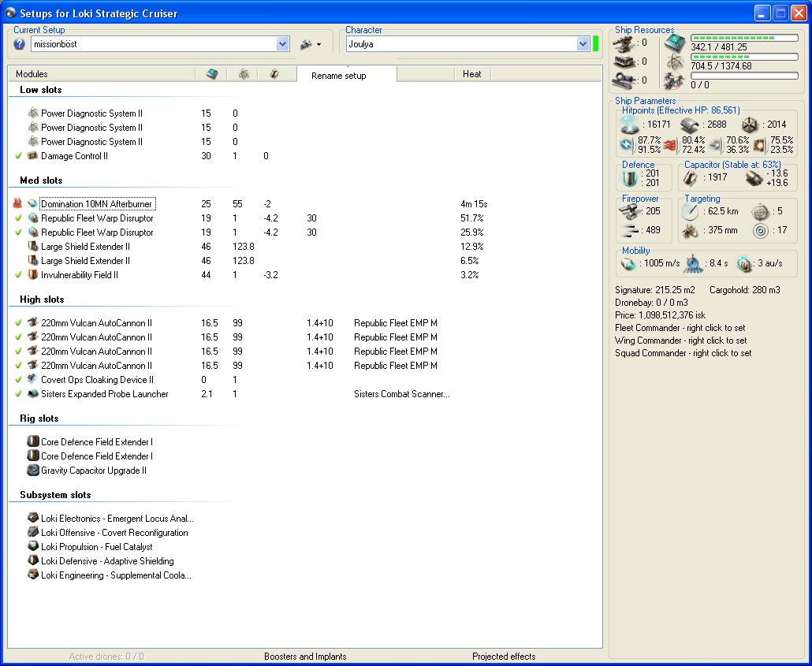Click Loki Offensive Covert Reconfiguration icon
The width and height of the screenshot is (812, 666).
[33, 532]
